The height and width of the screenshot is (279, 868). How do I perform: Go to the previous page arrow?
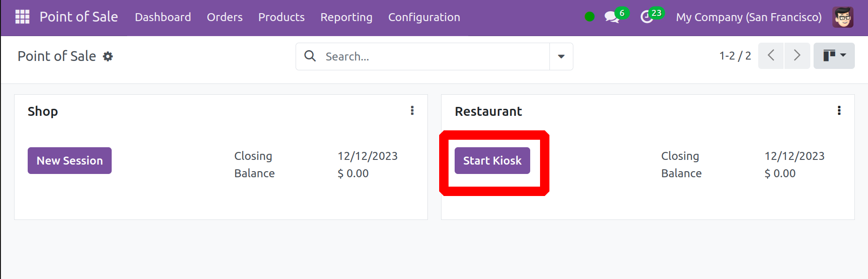point(771,56)
